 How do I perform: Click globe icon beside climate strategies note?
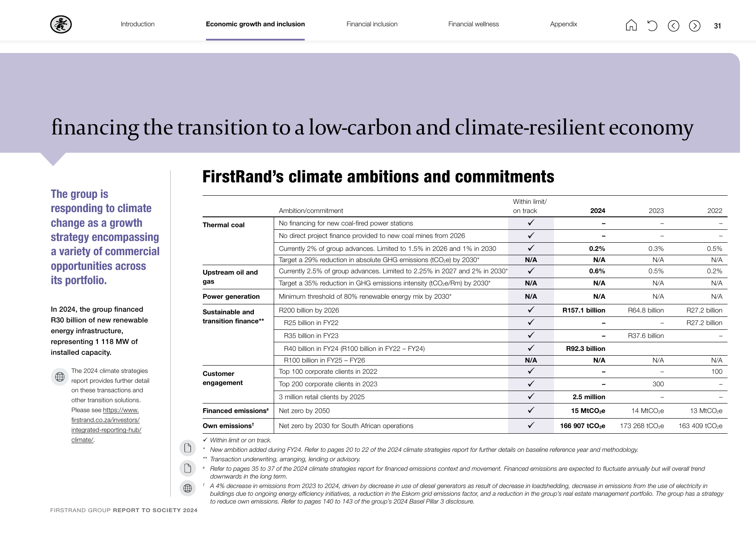60,377
